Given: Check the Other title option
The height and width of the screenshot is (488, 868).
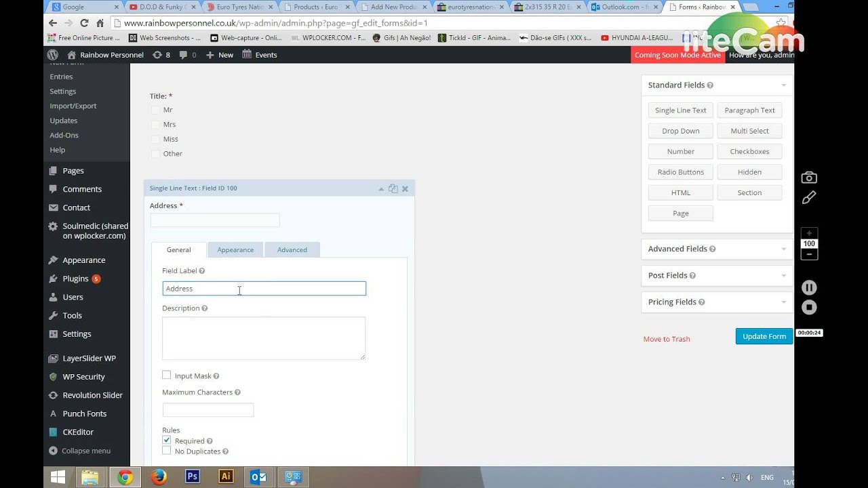Looking at the screenshot, I should coord(155,154).
